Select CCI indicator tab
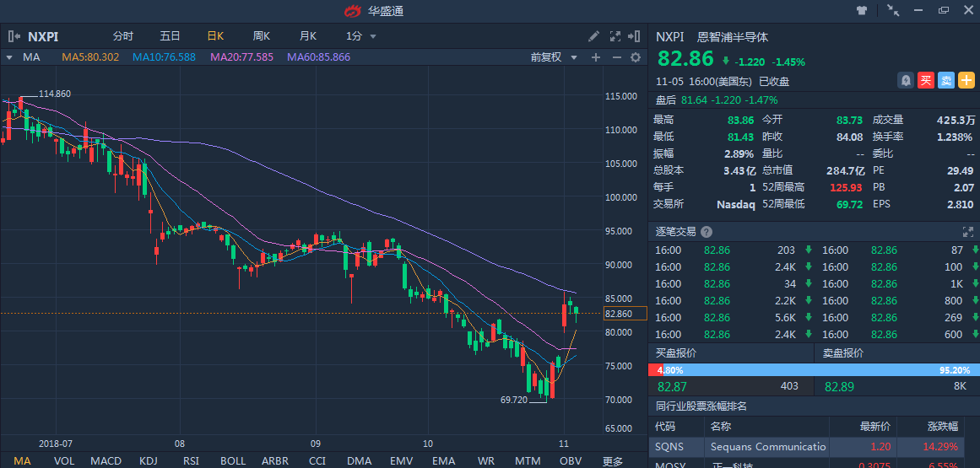980x468 pixels. pyautogui.click(x=317, y=461)
